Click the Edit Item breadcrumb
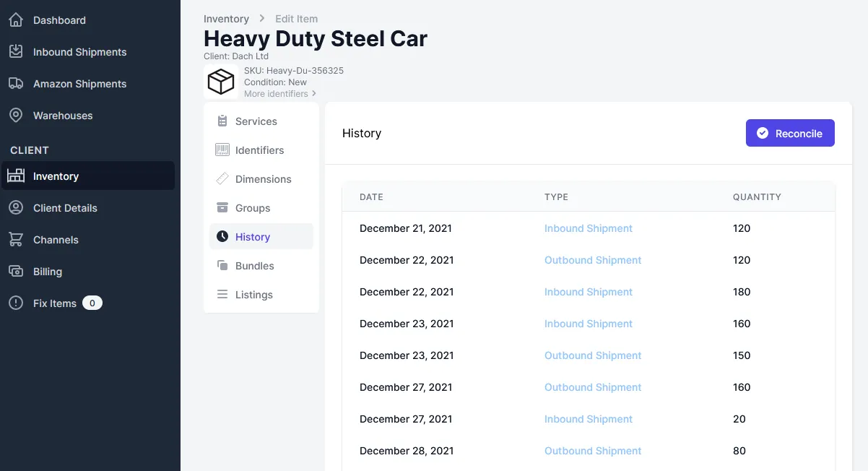Image resolution: width=868 pixels, height=471 pixels. pyautogui.click(x=296, y=19)
